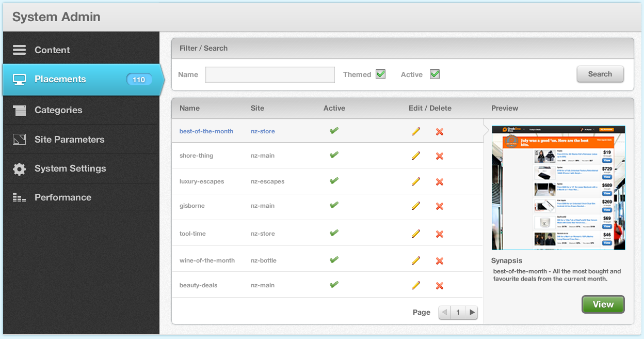Click the preview thumbnail image
644x339 pixels.
click(558, 188)
